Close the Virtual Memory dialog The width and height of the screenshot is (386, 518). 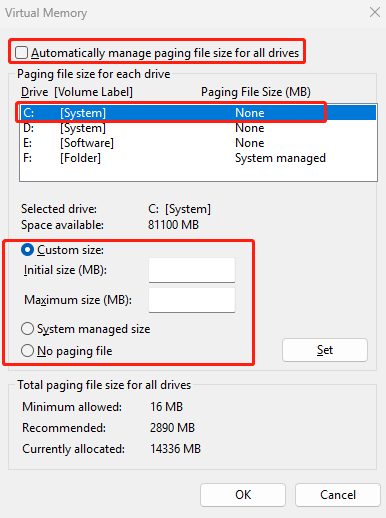tap(375, 12)
